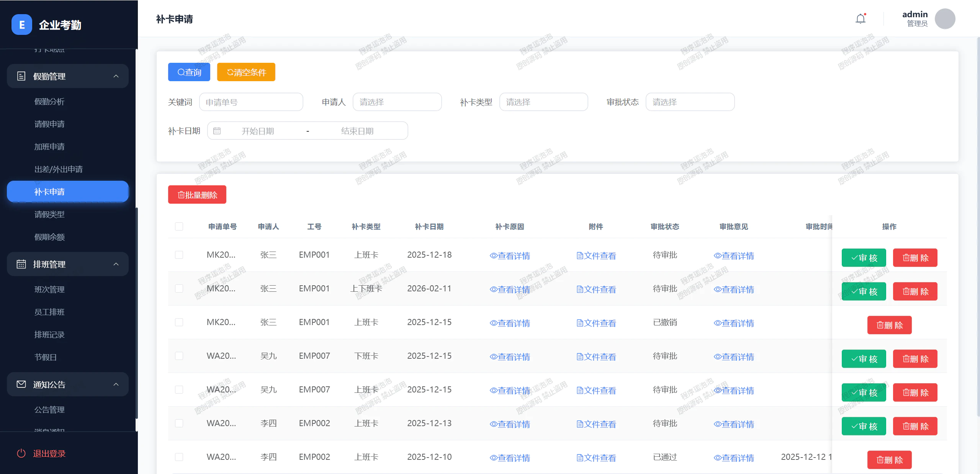Open 文件查看 attachment for the 下班卡 row
Image resolution: width=980 pixels, height=474 pixels.
[596, 356]
